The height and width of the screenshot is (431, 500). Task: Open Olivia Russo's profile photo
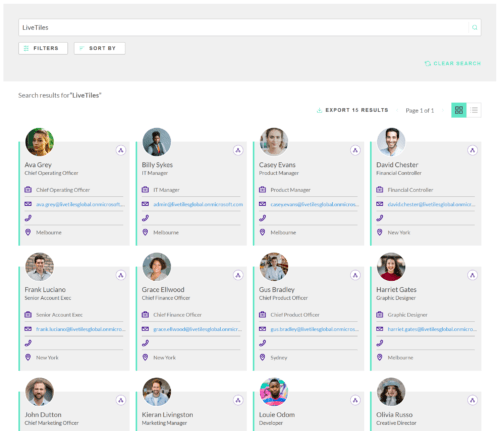391,392
